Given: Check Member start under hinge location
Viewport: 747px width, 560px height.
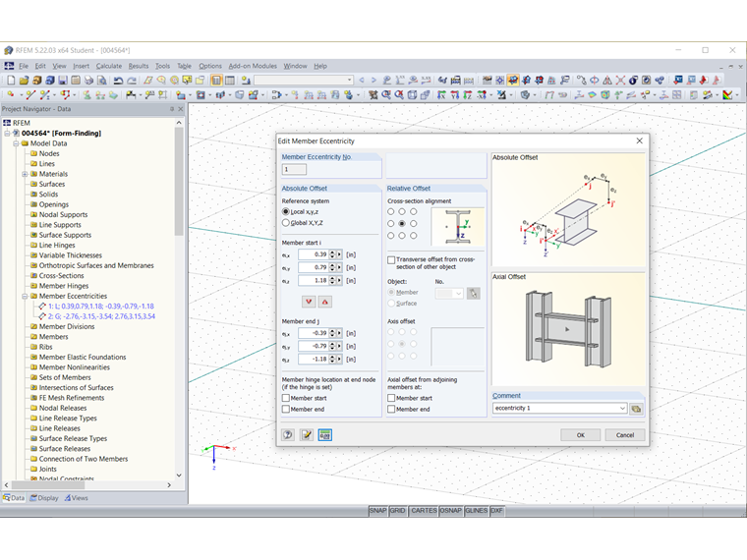Looking at the screenshot, I should pos(286,398).
